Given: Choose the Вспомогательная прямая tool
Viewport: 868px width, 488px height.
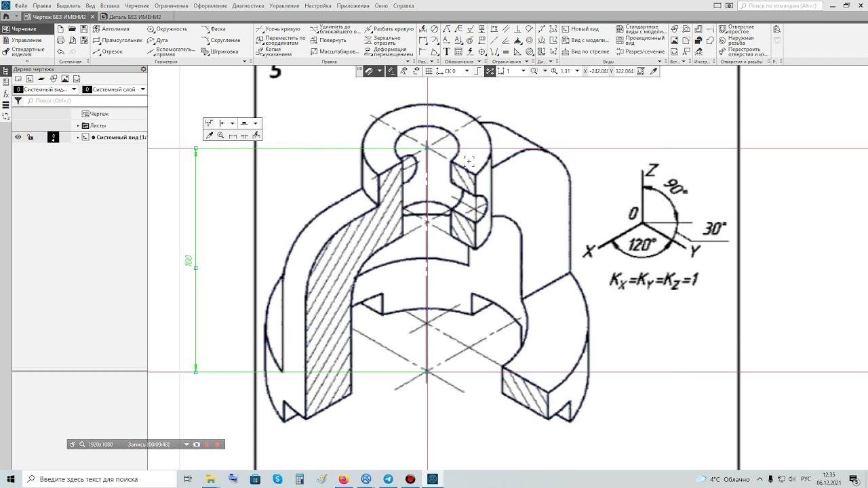Looking at the screenshot, I should pos(172,52).
